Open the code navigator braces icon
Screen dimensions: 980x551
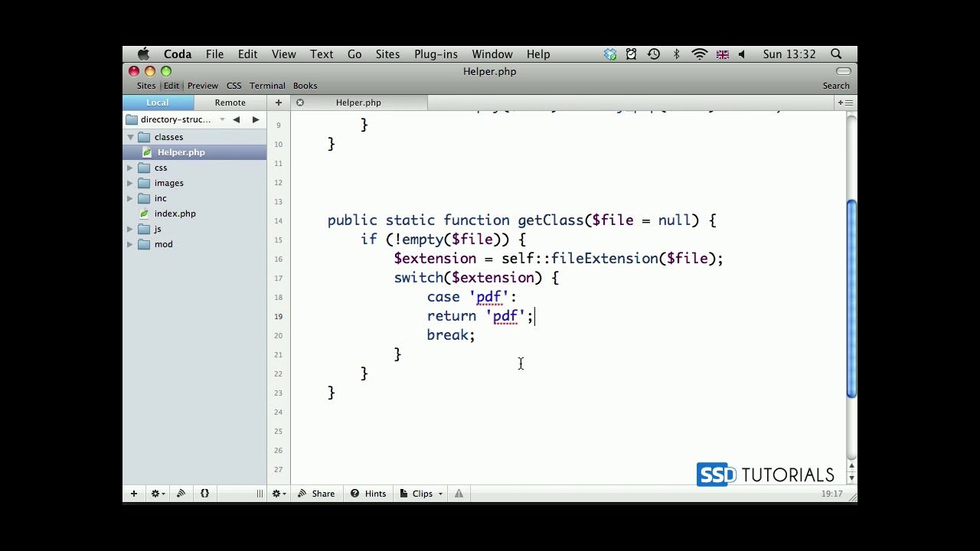[x=204, y=494]
